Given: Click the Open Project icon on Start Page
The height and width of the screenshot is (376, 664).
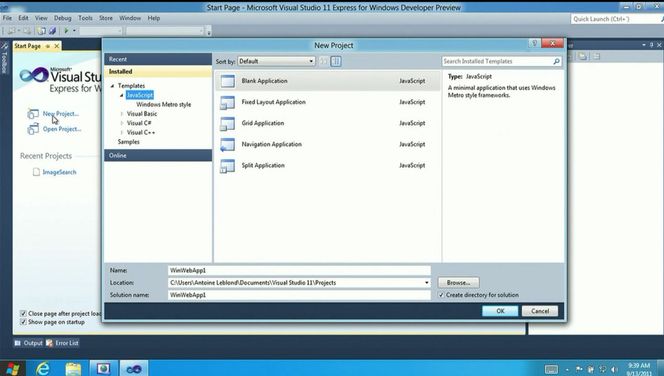Looking at the screenshot, I should coord(33,129).
